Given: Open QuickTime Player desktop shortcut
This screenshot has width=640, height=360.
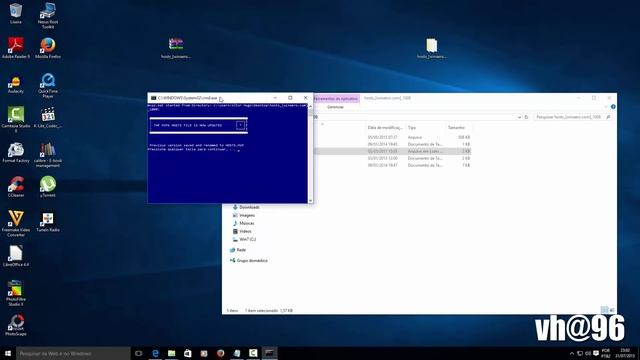Looking at the screenshot, I should [x=48, y=85].
